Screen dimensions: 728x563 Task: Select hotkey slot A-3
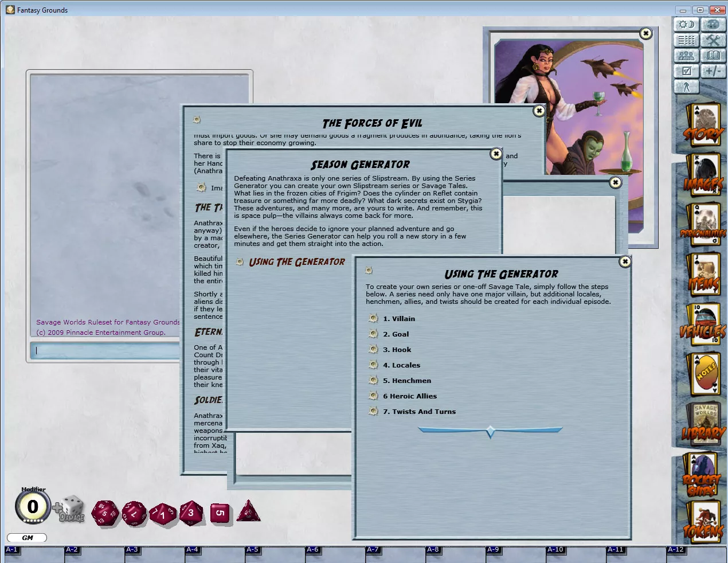click(x=155, y=554)
